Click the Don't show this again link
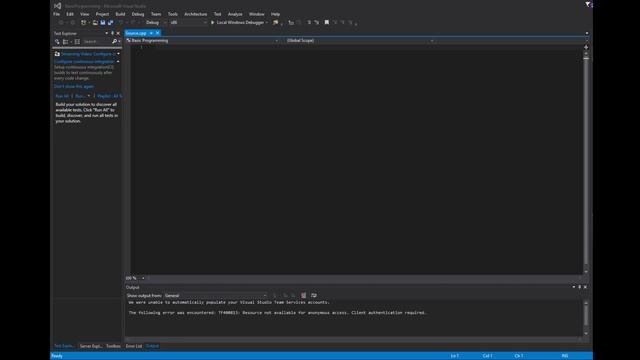The width and height of the screenshot is (640, 360). click(74, 87)
